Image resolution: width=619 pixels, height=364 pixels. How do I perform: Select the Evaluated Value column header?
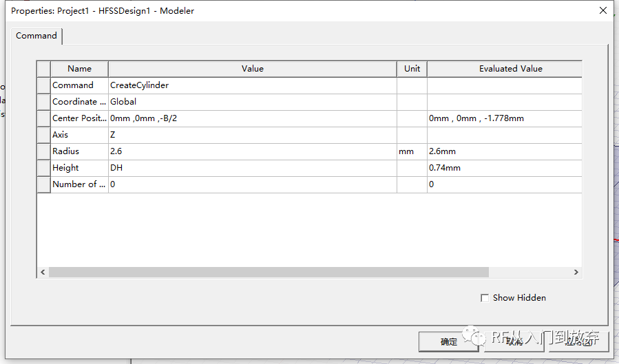(505, 69)
